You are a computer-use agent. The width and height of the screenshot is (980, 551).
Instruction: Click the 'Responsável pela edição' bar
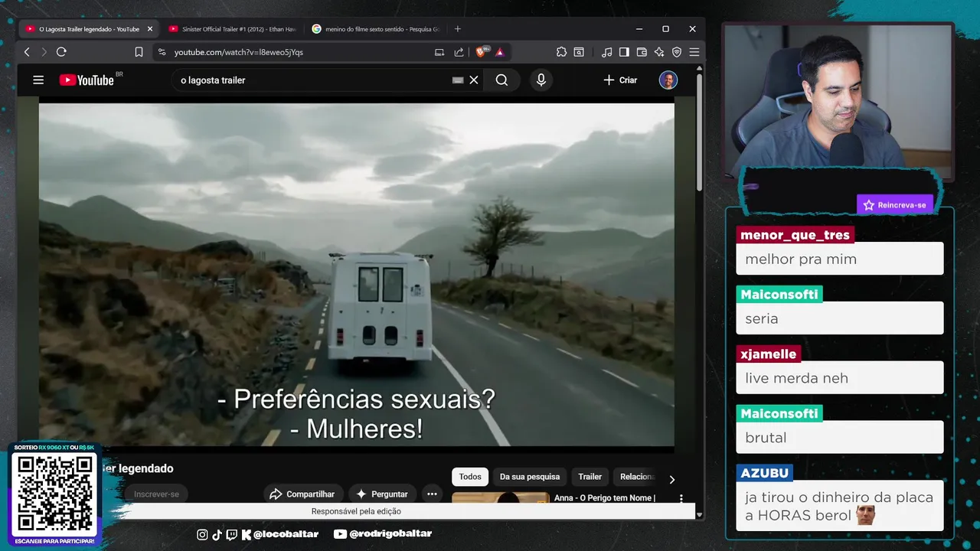pyautogui.click(x=356, y=511)
